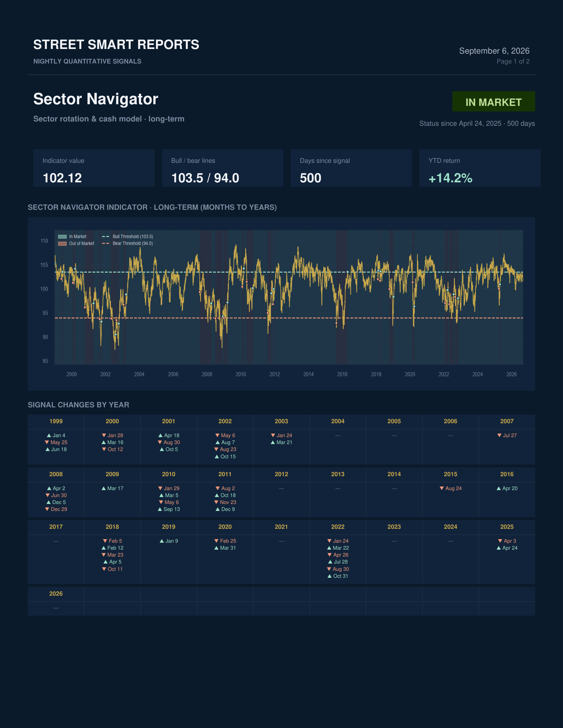The image size is (563, 728).
Task: Click the Aug 7 entry under 2002
Action: click(225, 442)
